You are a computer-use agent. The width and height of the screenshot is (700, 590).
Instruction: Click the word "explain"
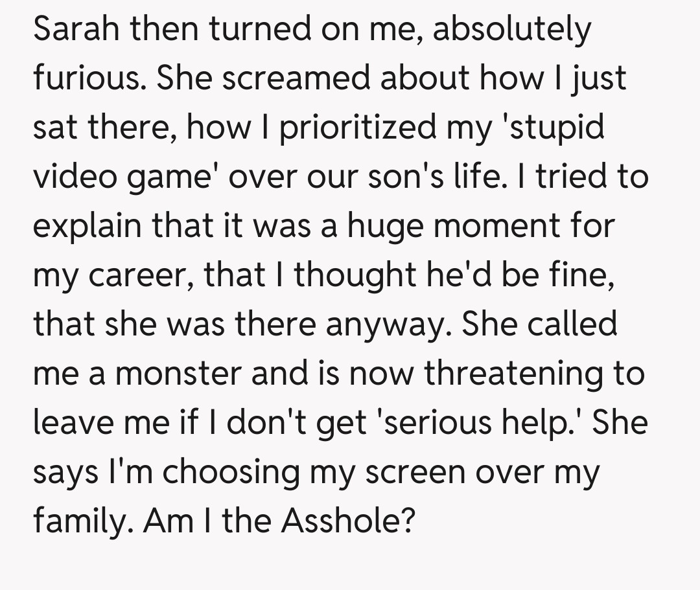coord(87,226)
